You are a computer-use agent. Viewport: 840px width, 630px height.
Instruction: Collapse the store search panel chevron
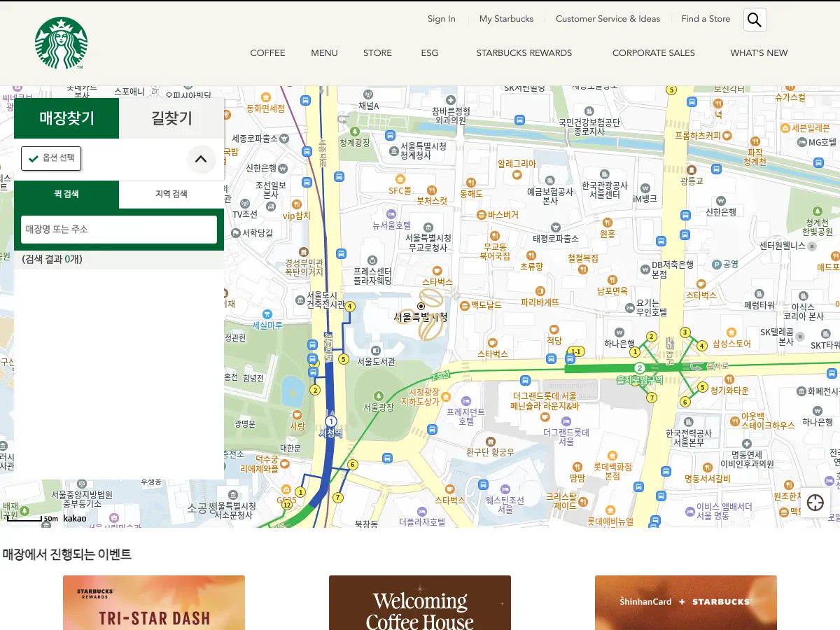pyautogui.click(x=201, y=159)
